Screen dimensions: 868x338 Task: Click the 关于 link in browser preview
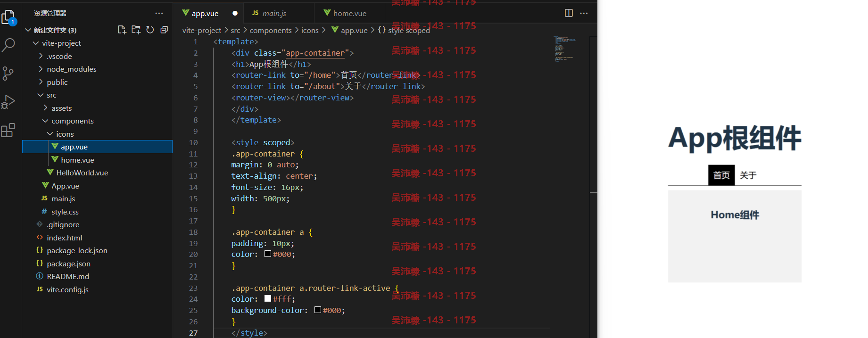(x=748, y=175)
